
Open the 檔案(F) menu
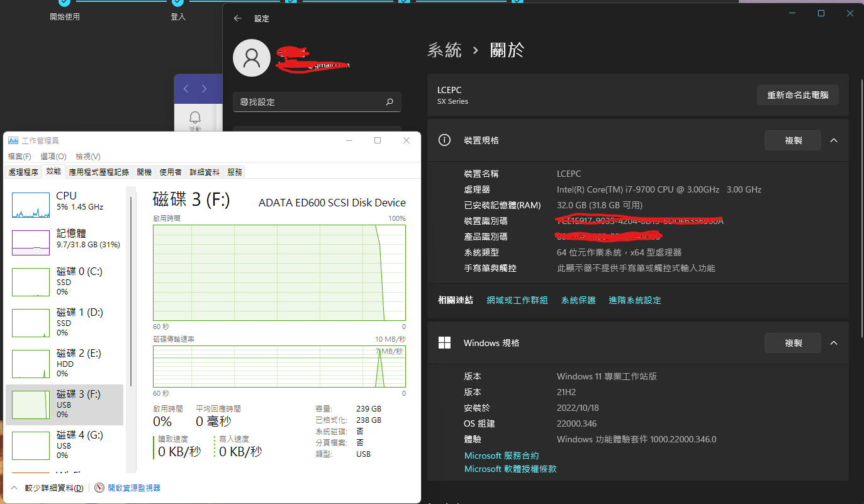point(20,156)
